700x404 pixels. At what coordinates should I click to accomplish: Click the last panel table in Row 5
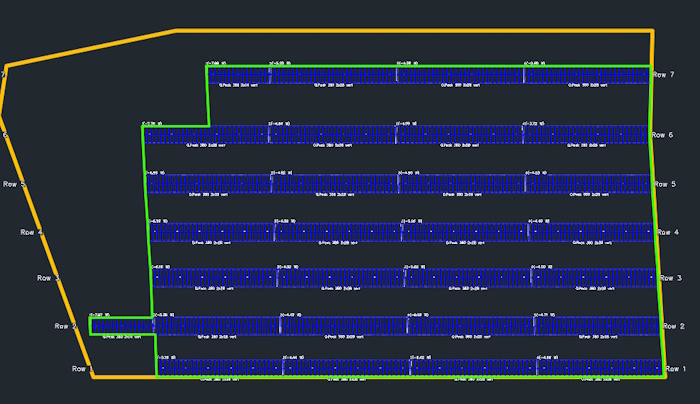(x=588, y=184)
